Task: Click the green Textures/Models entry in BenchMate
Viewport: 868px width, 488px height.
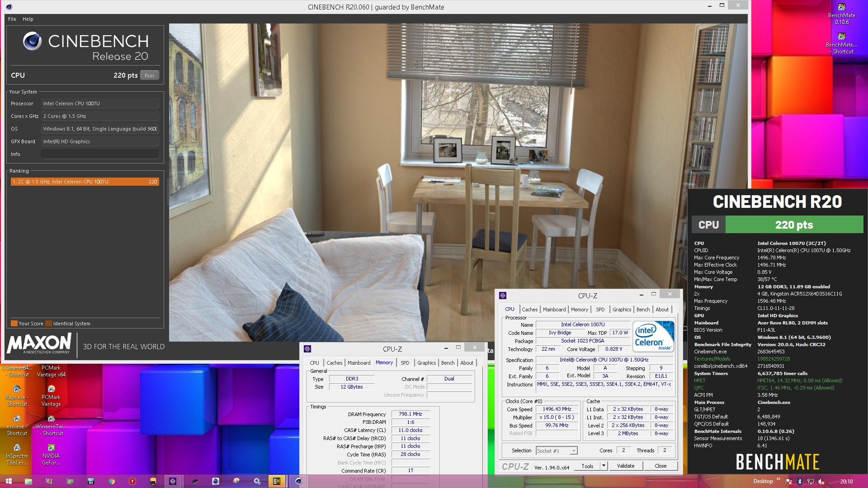Action: [712, 359]
